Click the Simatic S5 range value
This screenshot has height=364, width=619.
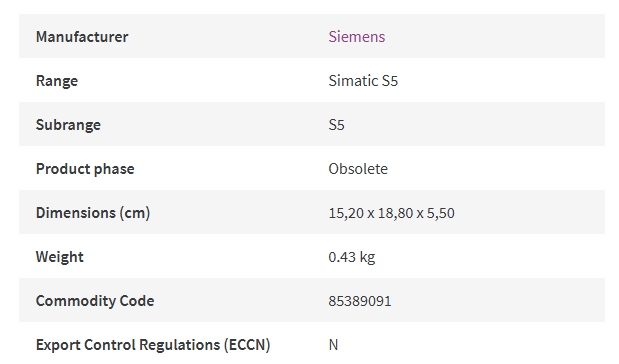click(363, 81)
